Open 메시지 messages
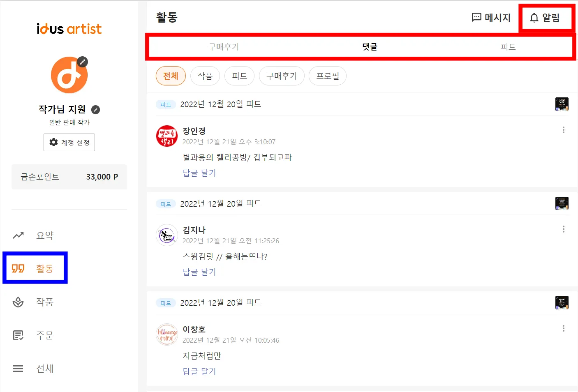 click(491, 18)
